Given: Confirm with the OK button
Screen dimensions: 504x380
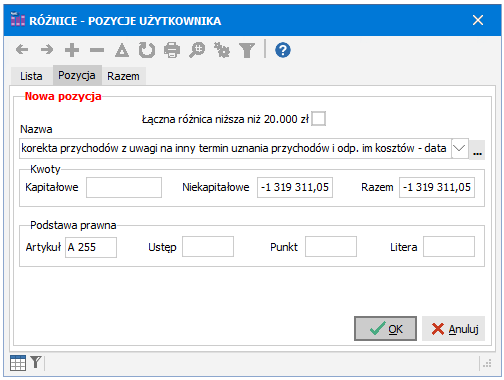Looking at the screenshot, I should [x=385, y=329].
